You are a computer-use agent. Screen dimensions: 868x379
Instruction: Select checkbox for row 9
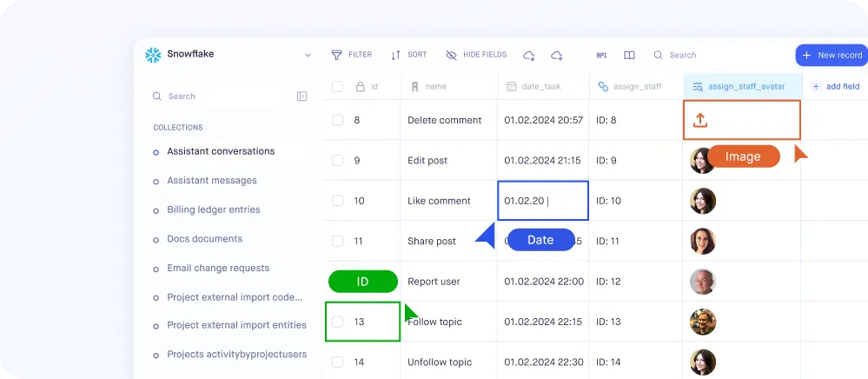pos(338,160)
